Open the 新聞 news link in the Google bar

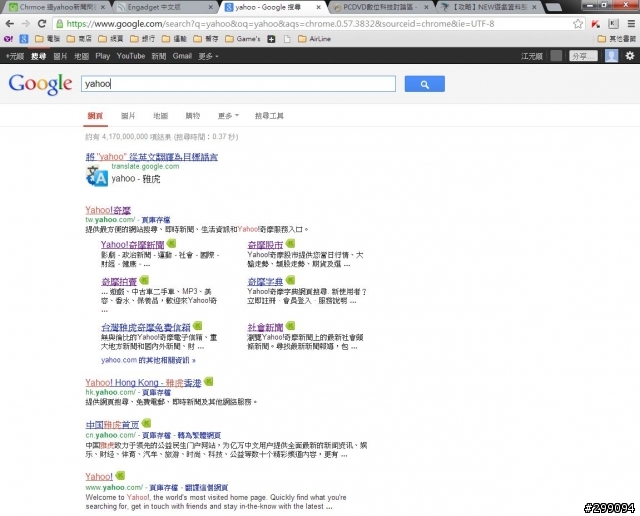tap(159, 56)
